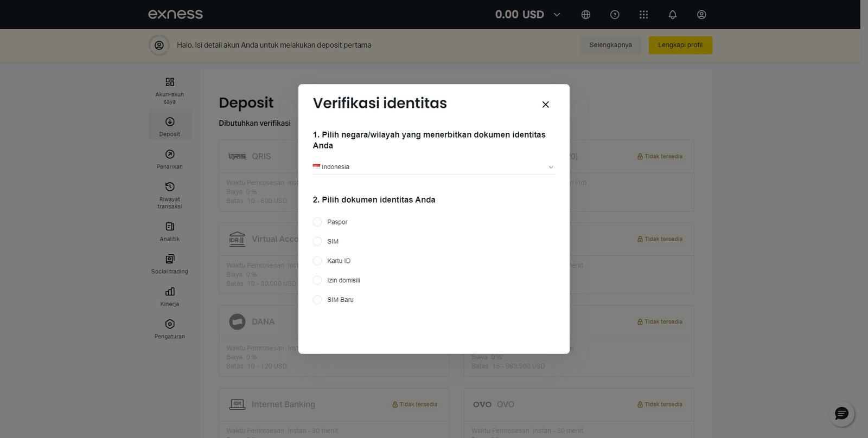Open the apps grid menu icon
868x438 pixels.
pyautogui.click(x=643, y=15)
